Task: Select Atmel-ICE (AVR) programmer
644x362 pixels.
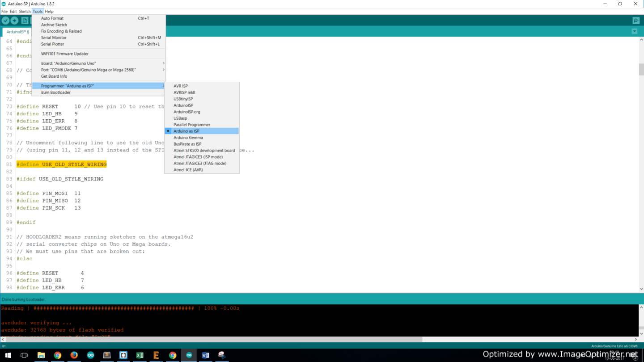Action: click(202, 170)
